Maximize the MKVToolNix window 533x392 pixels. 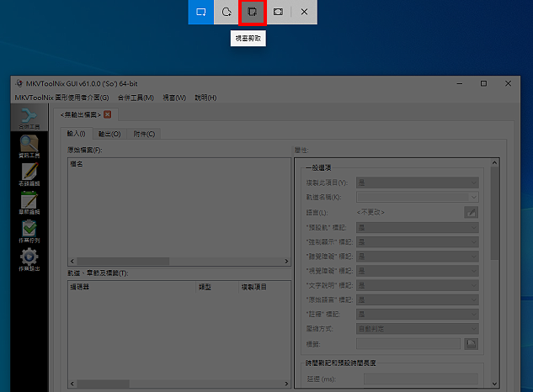[483, 83]
